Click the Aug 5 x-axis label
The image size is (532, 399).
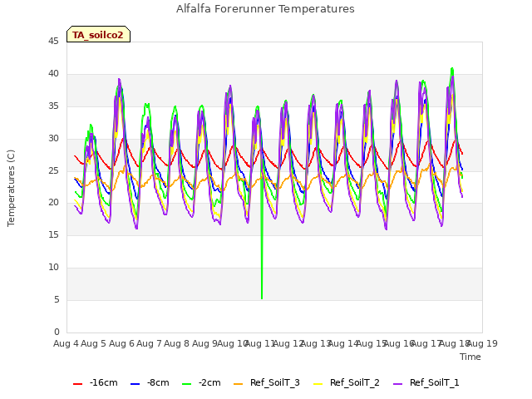pos(94,343)
